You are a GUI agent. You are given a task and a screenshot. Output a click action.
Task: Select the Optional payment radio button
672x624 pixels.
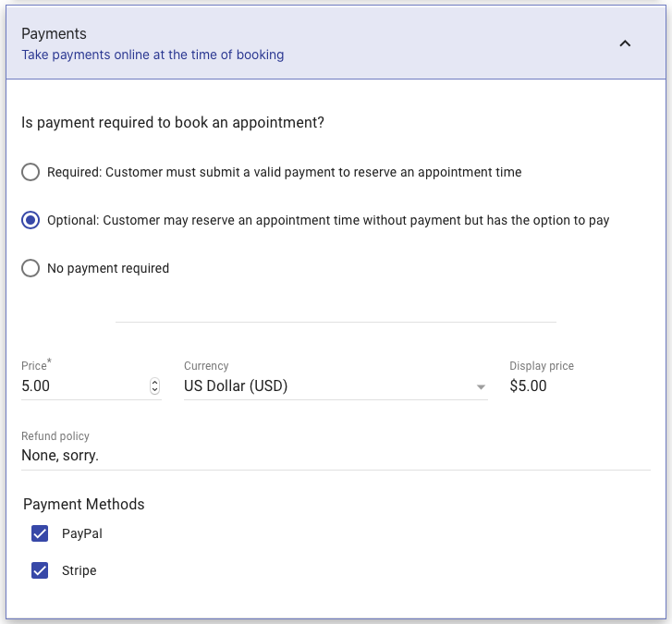31,220
